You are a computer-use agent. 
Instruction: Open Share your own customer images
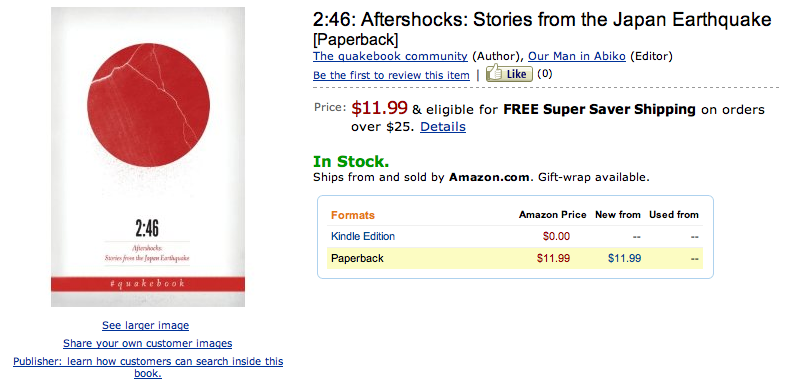click(x=147, y=343)
